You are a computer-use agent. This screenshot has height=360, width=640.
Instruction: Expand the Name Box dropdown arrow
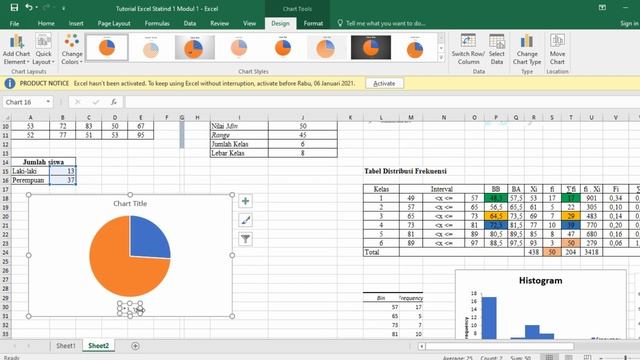[48, 102]
